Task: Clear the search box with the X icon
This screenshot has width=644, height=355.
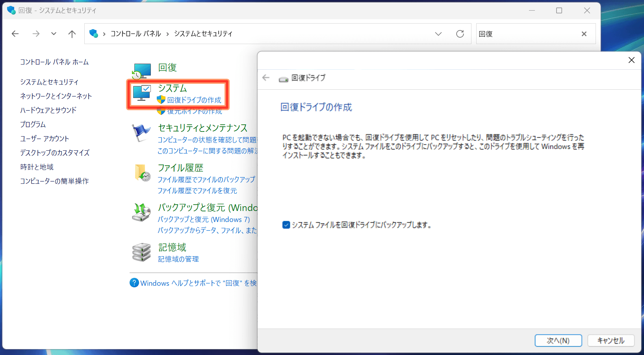Action: click(x=584, y=34)
